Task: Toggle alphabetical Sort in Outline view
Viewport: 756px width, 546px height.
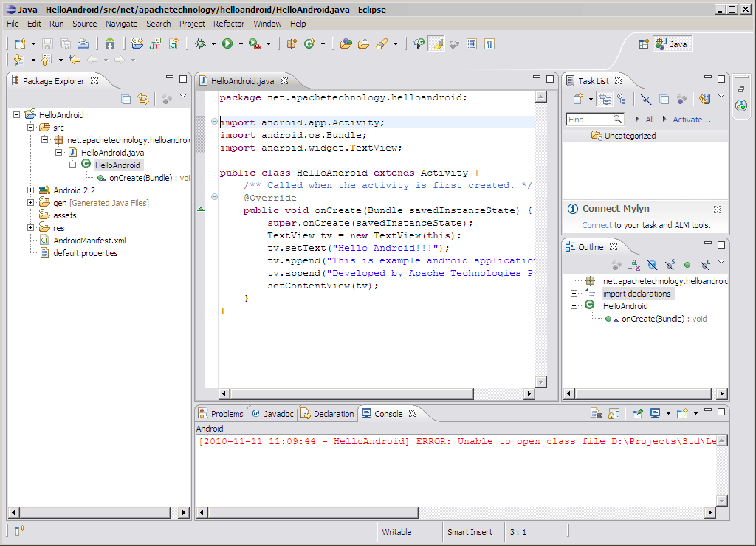Action: click(634, 265)
